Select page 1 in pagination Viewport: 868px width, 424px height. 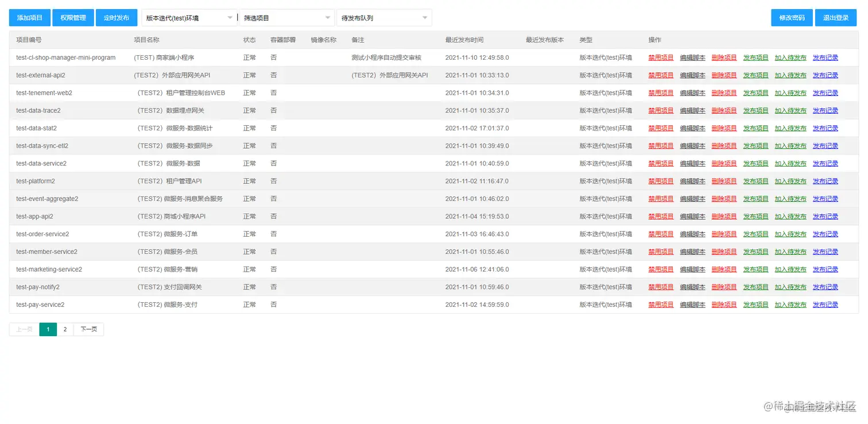coord(48,329)
